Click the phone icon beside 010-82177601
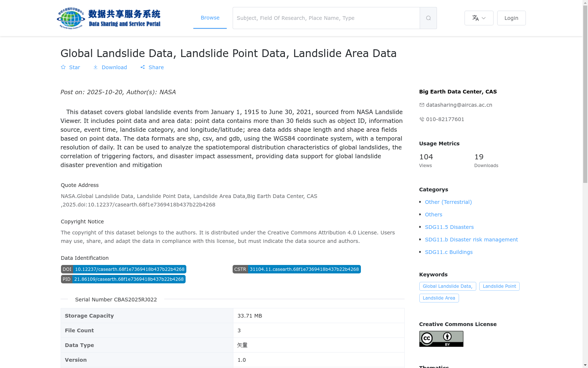The height and width of the screenshot is (368, 588). click(422, 119)
